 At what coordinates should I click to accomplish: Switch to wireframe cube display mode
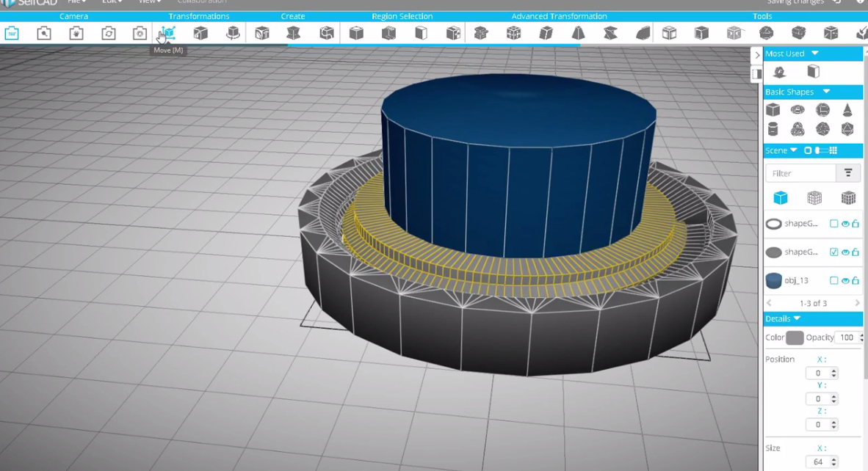(x=814, y=197)
